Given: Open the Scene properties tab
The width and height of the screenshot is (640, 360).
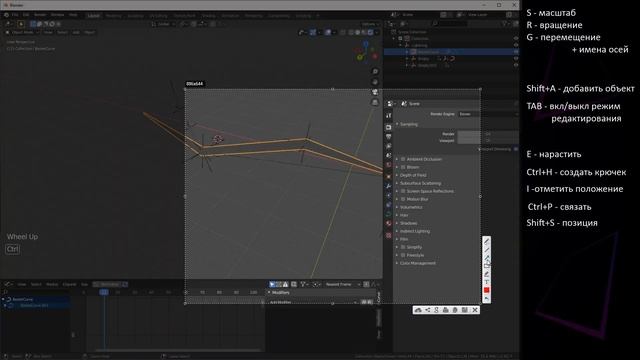Looking at the screenshot, I should point(389,156).
